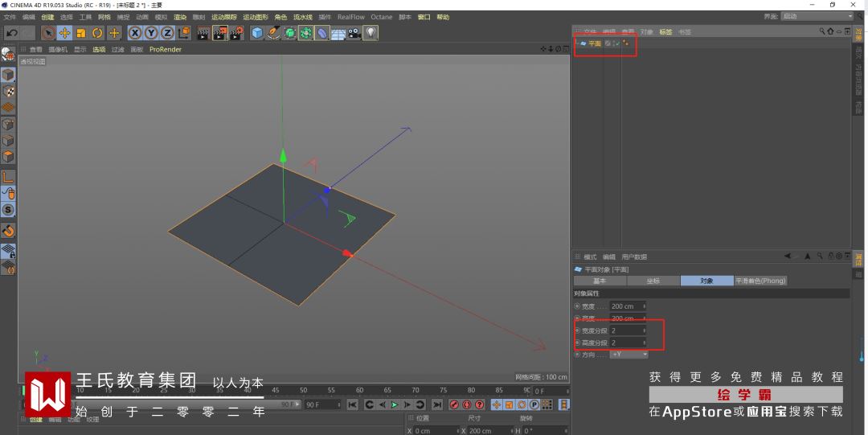Screen dimensions: 868x435
Task: Click the 宽度分段 stepper arrows
Action: click(644, 330)
